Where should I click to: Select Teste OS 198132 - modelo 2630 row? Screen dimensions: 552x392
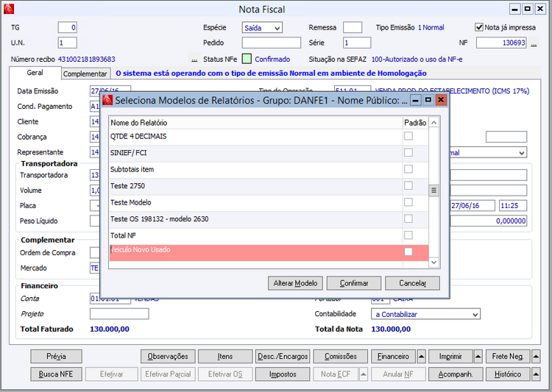269,219
